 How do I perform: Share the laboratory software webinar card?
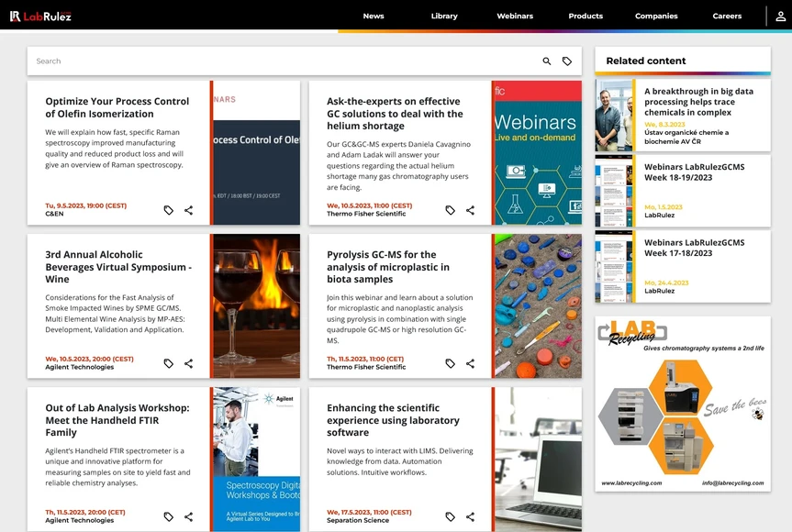[x=470, y=516]
